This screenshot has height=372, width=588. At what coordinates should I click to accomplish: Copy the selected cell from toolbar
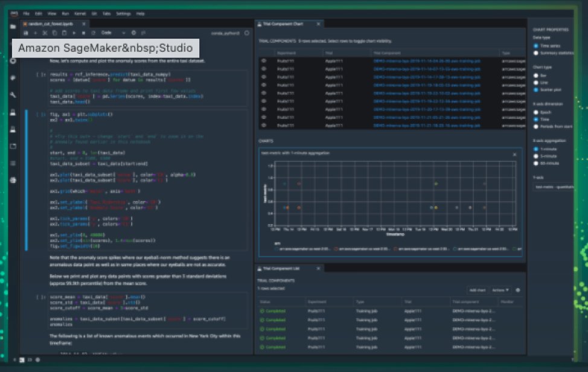[x=55, y=33]
